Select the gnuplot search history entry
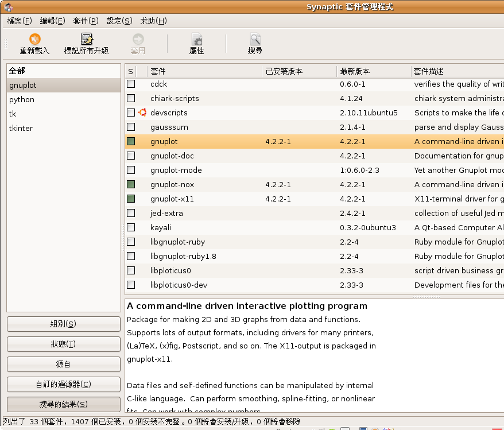 pyautogui.click(x=64, y=85)
